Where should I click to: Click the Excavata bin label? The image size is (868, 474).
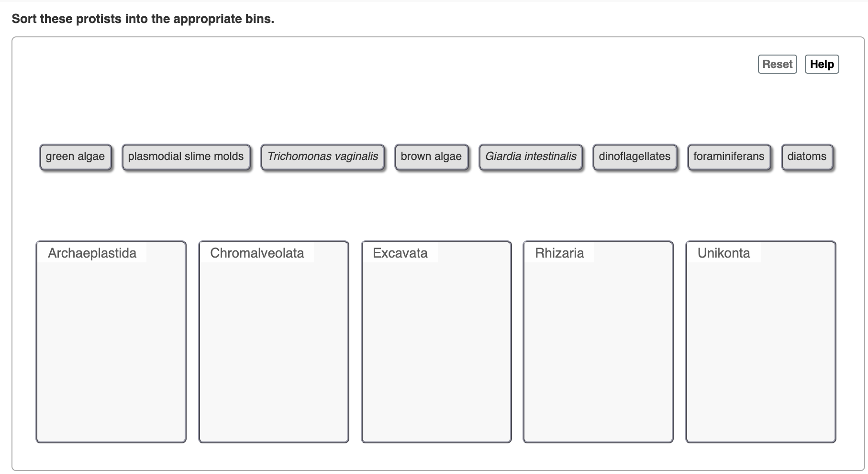tap(400, 253)
